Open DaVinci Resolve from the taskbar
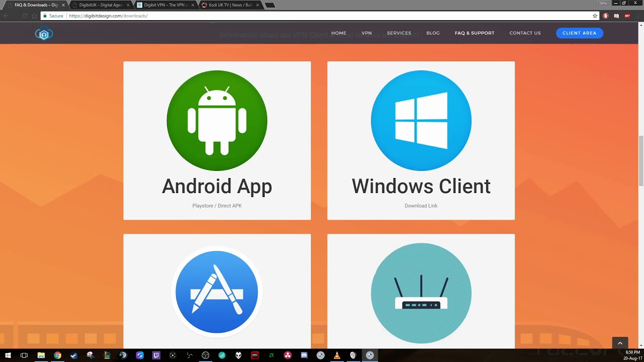 tap(287, 355)
